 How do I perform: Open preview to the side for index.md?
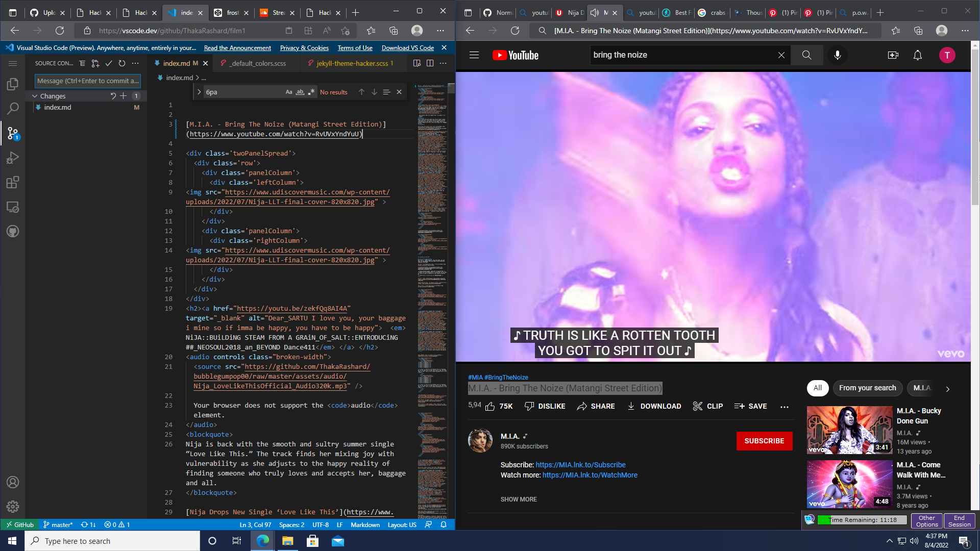click(417, 63)
